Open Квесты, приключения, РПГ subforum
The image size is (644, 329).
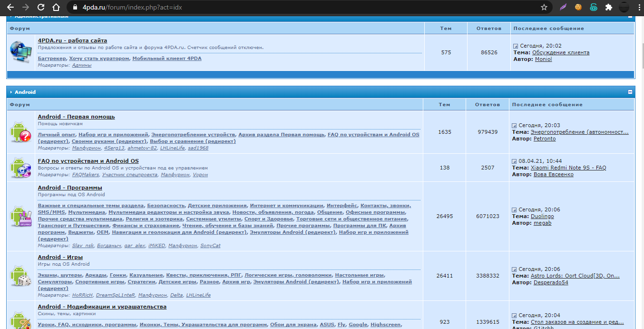[x=204, y=275]
